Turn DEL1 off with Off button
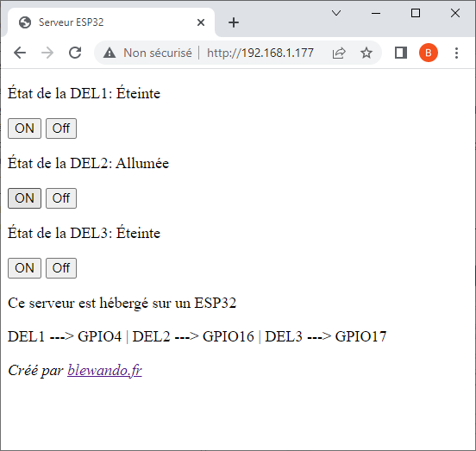 pos(61,128)
